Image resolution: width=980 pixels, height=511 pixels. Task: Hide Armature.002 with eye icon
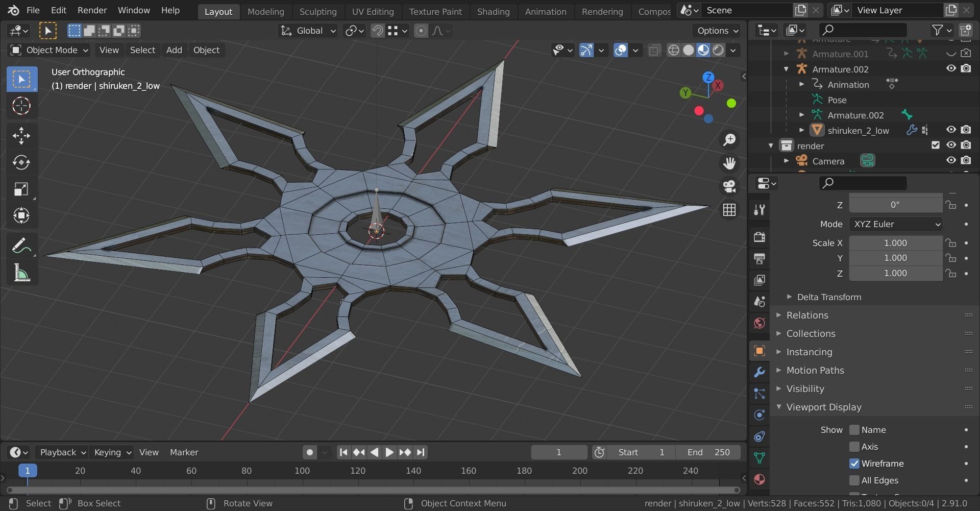click(x=951, y=68)
